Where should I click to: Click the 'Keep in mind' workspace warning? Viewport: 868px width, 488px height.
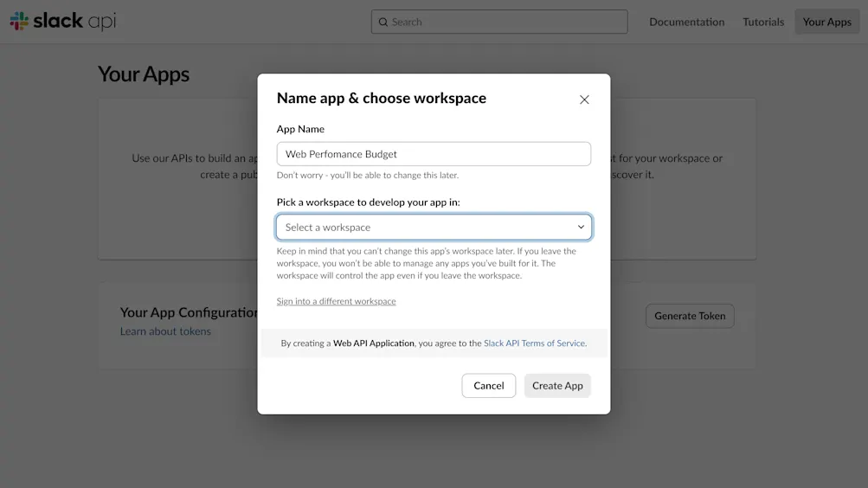click(x=427, y=263)
